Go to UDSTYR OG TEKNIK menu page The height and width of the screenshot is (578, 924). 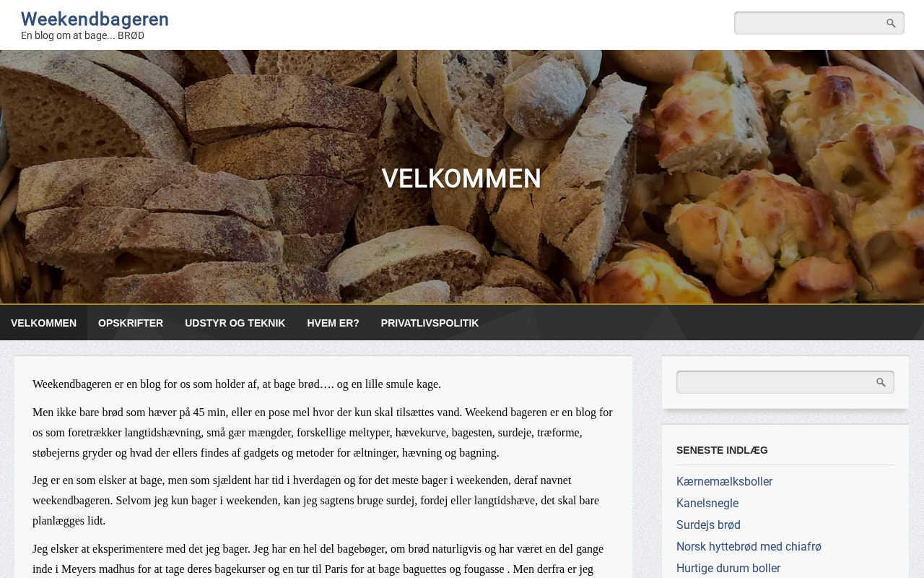tap(235, 323)
